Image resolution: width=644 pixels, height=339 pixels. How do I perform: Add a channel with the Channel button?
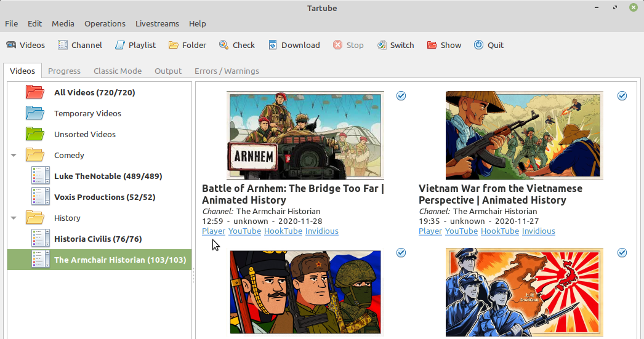[79, 45]
